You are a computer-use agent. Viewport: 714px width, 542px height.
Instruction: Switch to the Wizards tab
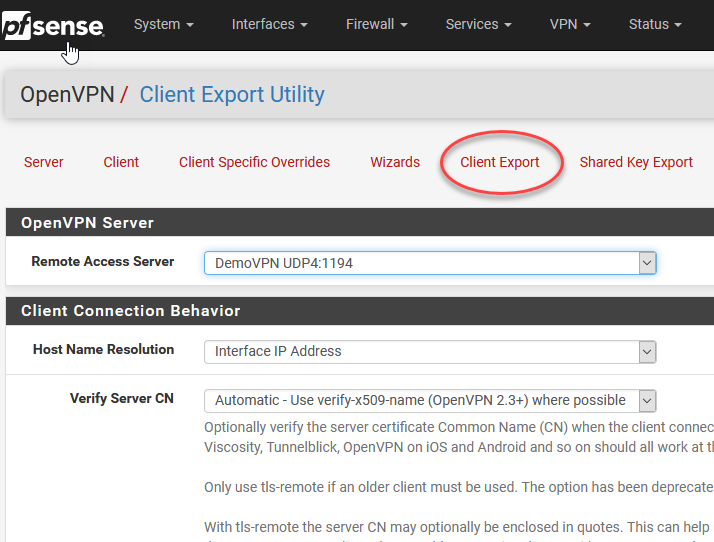395,162
